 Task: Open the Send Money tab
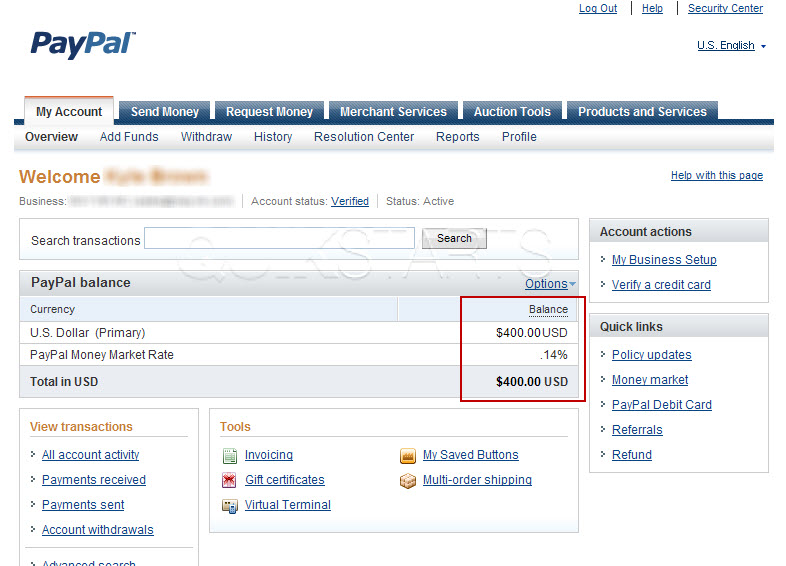(x=164, y=111)
